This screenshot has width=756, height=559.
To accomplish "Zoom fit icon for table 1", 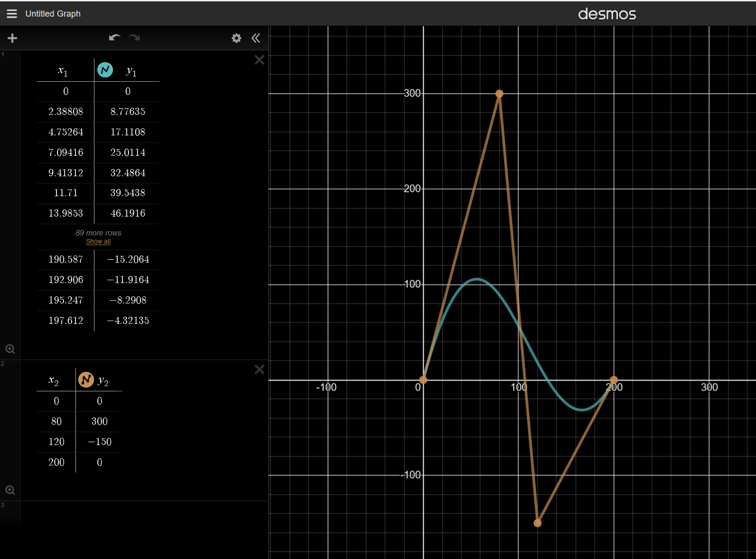I will [10, 349].
